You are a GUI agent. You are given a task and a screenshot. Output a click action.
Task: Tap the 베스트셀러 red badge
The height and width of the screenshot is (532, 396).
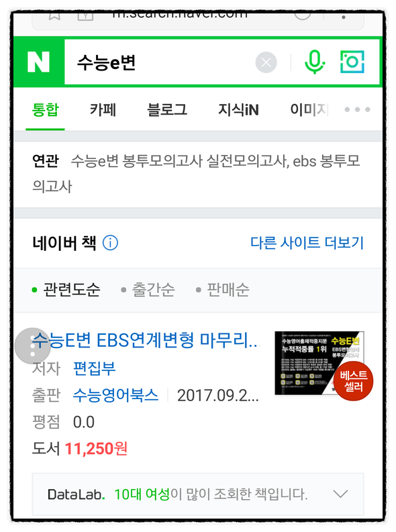(353, 380)
